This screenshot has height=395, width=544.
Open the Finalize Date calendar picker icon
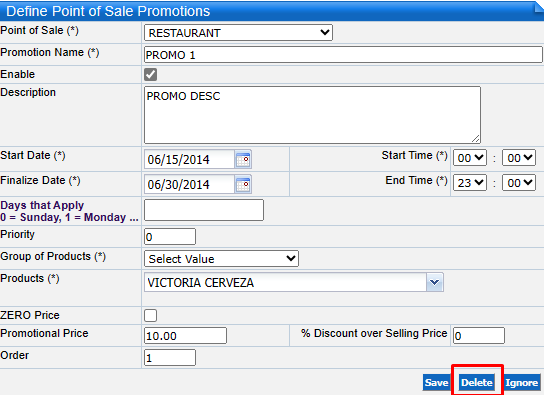(243, 184)
